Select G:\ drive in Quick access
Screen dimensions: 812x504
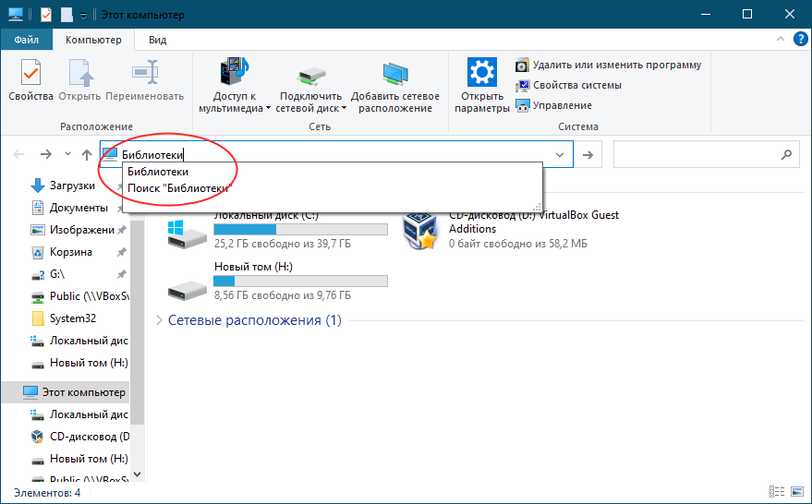tap(57, 274)
